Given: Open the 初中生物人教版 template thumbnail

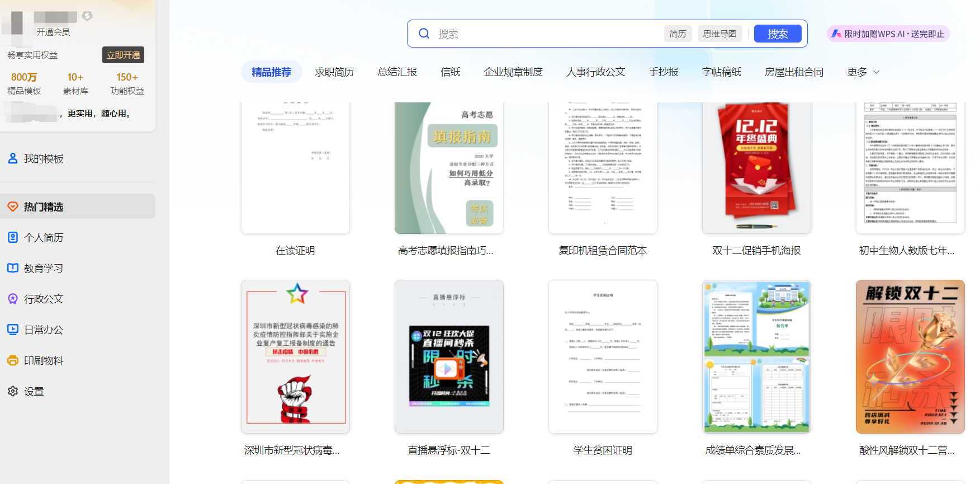Looking at the screenshot, I should pos(910,168).
